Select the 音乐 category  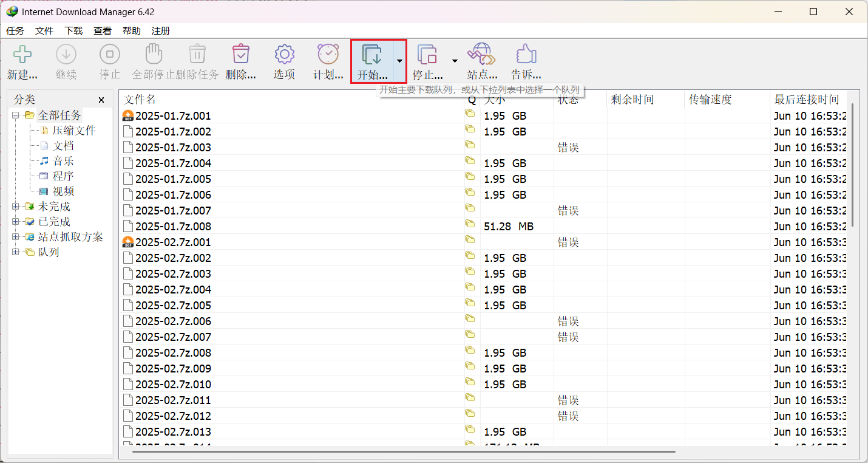(63, 161)
